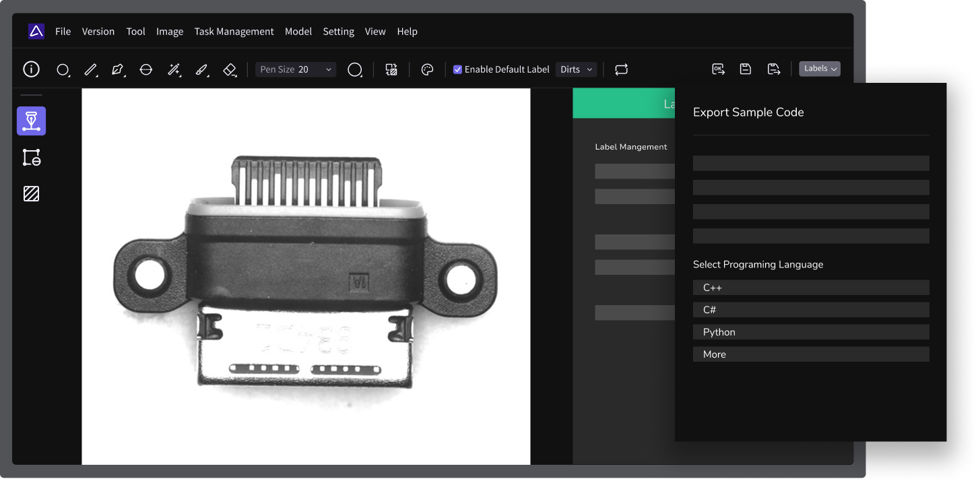Viewport: 980px width, 485px height.
Task: Select C++ in Export Sample Code
Action: (810, 288)
